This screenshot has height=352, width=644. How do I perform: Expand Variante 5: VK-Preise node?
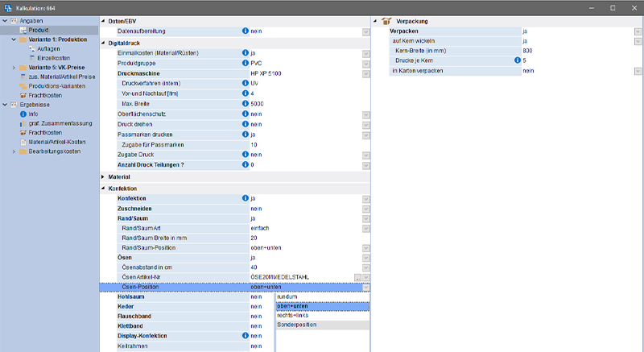tap(14, 68)
